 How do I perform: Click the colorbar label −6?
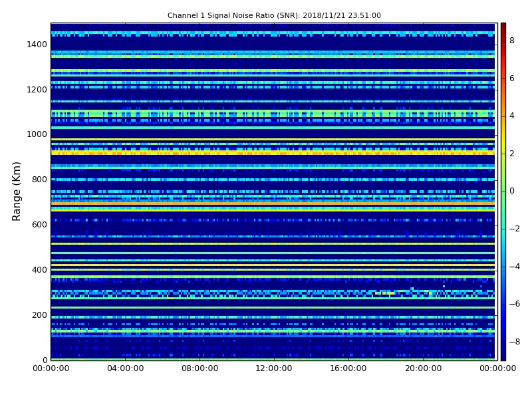click(x=515, y=304)
